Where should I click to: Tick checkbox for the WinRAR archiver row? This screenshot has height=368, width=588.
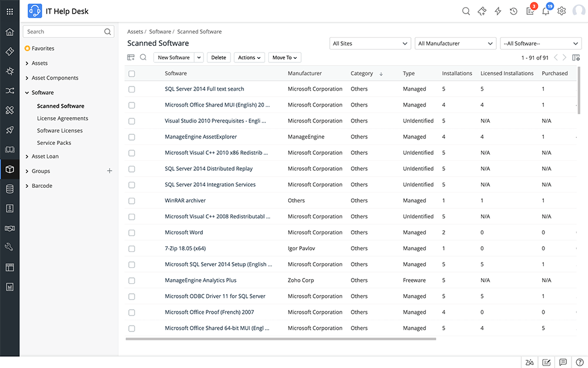[131, 200]
